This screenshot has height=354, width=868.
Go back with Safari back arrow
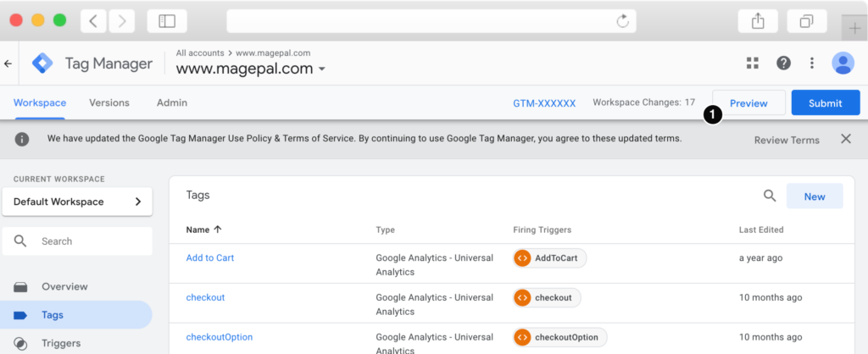point(93,21)
